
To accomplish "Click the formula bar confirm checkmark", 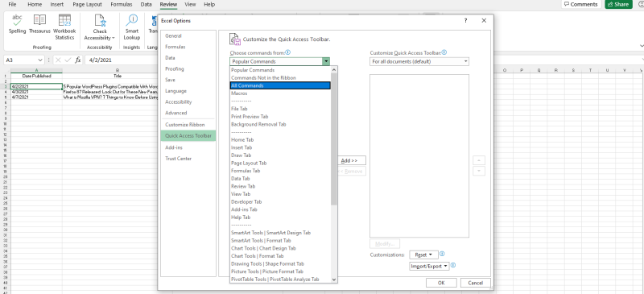I will click(x=68, y=60).
